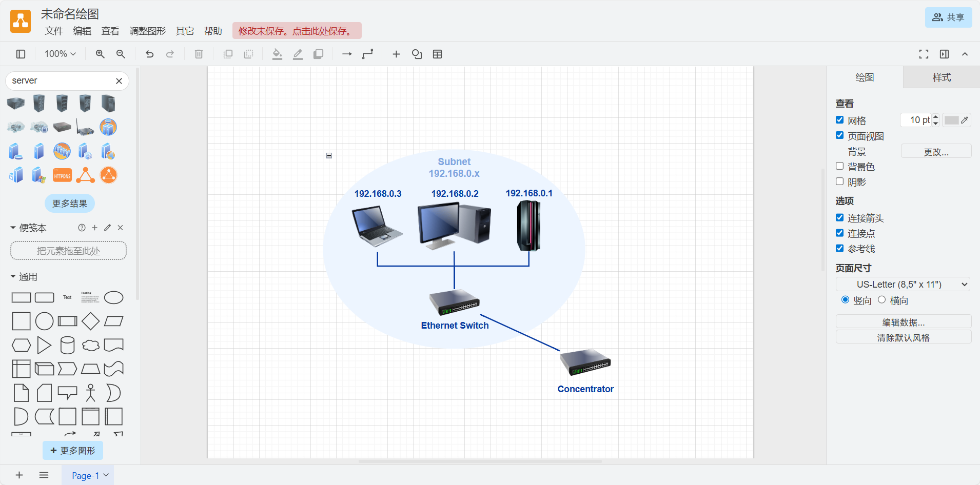Choose the connection arrow style icon
The height and width of the screenshot is (485, 980).
347,54
